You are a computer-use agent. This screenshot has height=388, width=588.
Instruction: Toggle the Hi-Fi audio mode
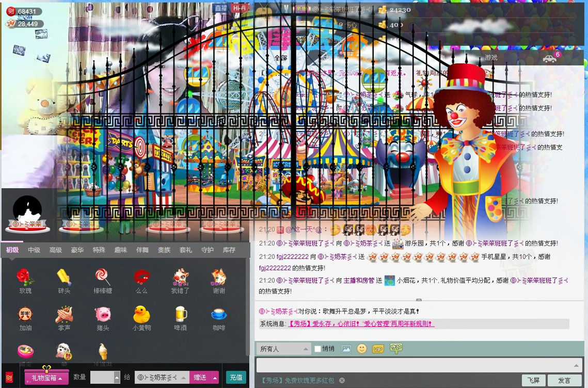[239, 8]
